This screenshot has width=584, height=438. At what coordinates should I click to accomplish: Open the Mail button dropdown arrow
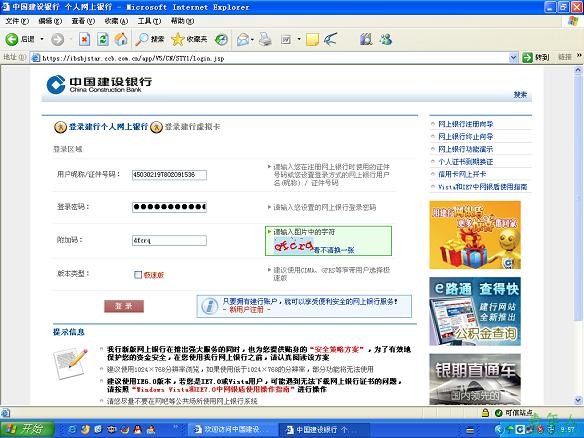point(252,39)
